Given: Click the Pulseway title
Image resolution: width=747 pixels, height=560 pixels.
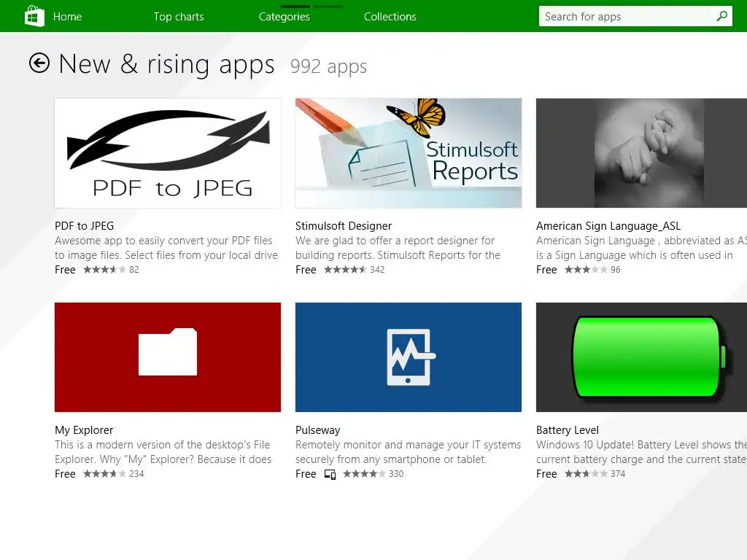Looking at the screenshot, I should [x=318, y=430].
